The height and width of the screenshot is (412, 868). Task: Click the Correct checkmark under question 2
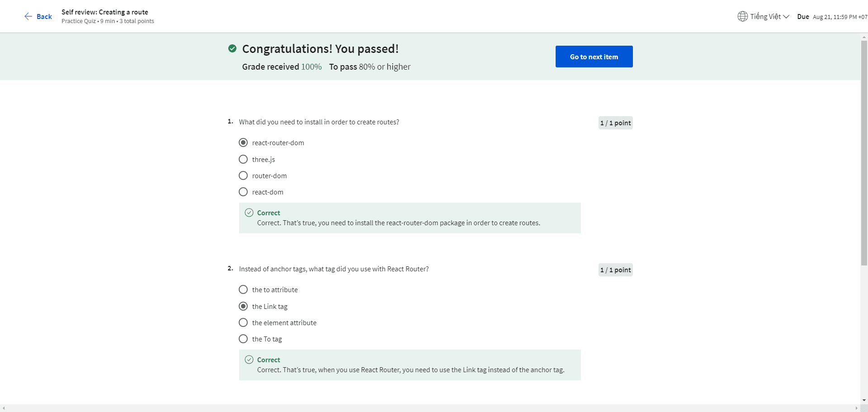coord(249,360)
